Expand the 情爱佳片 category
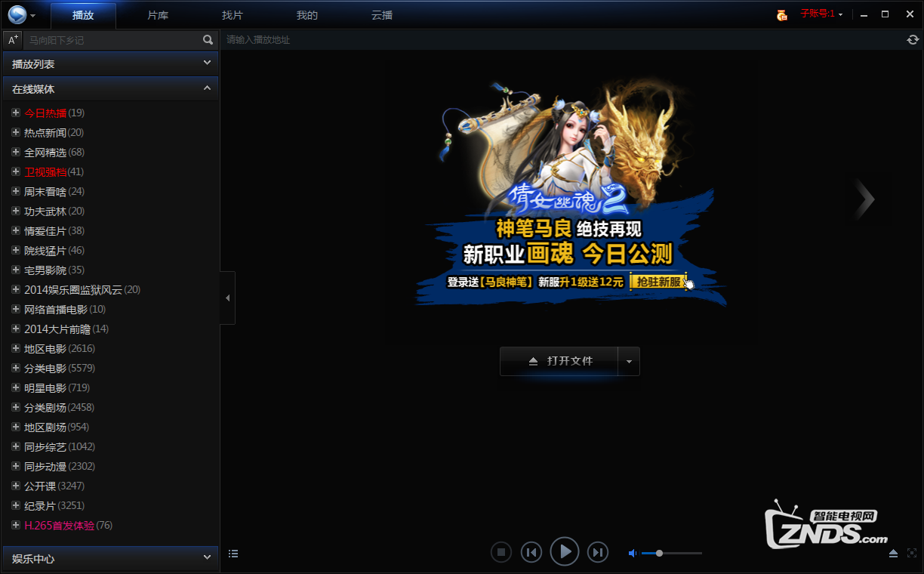Viewport: 924px width, 574px height. [x=16, y=230]
